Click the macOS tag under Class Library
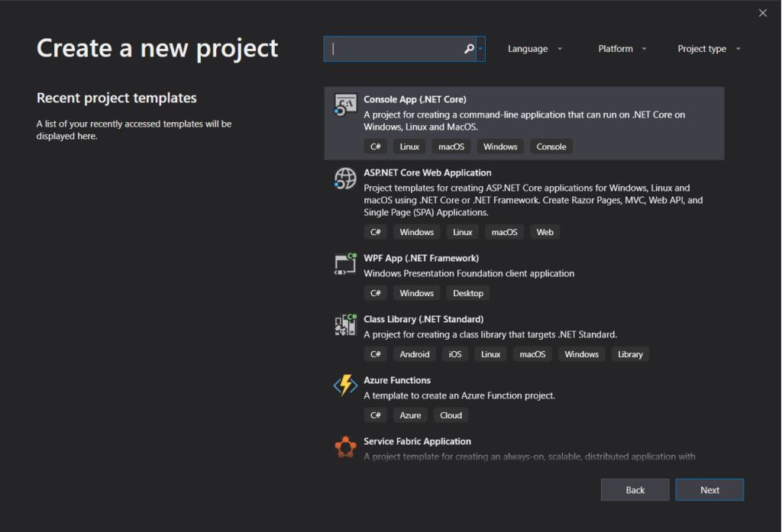 tap(532, 354)
